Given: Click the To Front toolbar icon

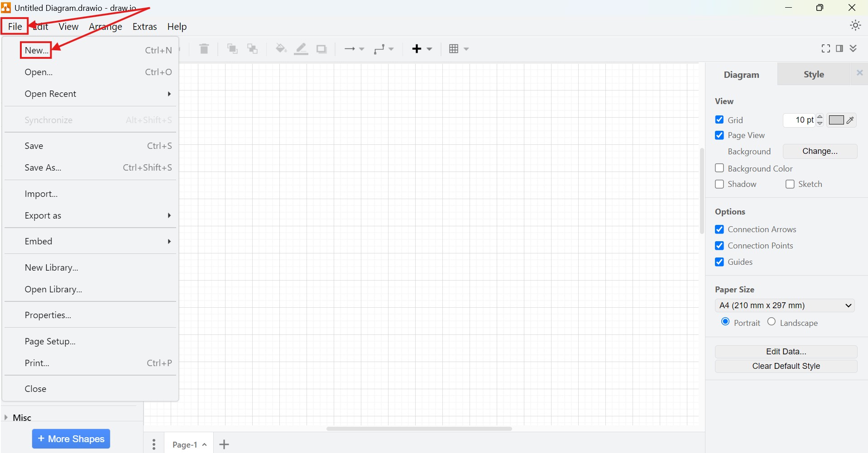Looking at the screenshot, I should tap(232, 49).
